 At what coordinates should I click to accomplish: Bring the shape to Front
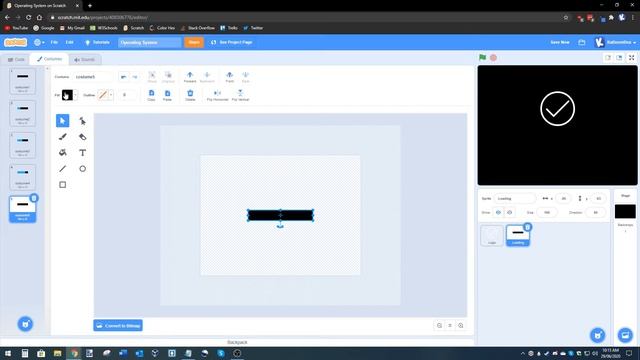(230, 77)
